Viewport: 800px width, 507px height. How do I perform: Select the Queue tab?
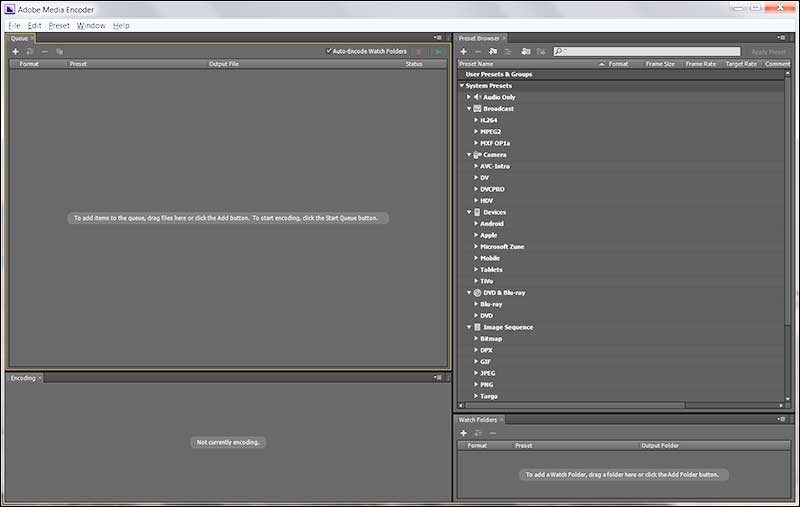(19, 38)
